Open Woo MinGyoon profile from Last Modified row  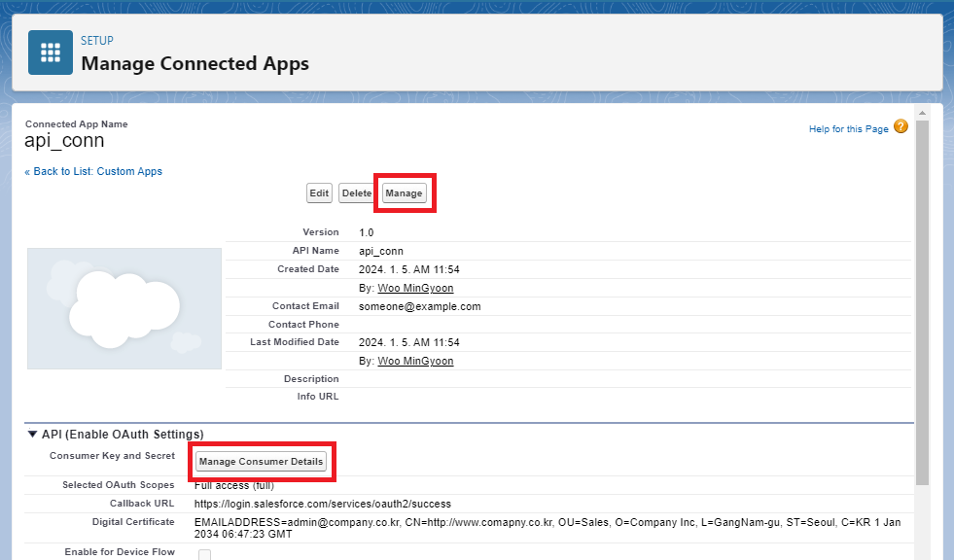tap(415, 361)
